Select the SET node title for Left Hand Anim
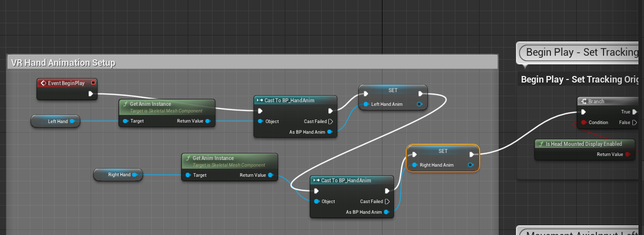This screenshot has width=644, height=235. pos(393,90)
